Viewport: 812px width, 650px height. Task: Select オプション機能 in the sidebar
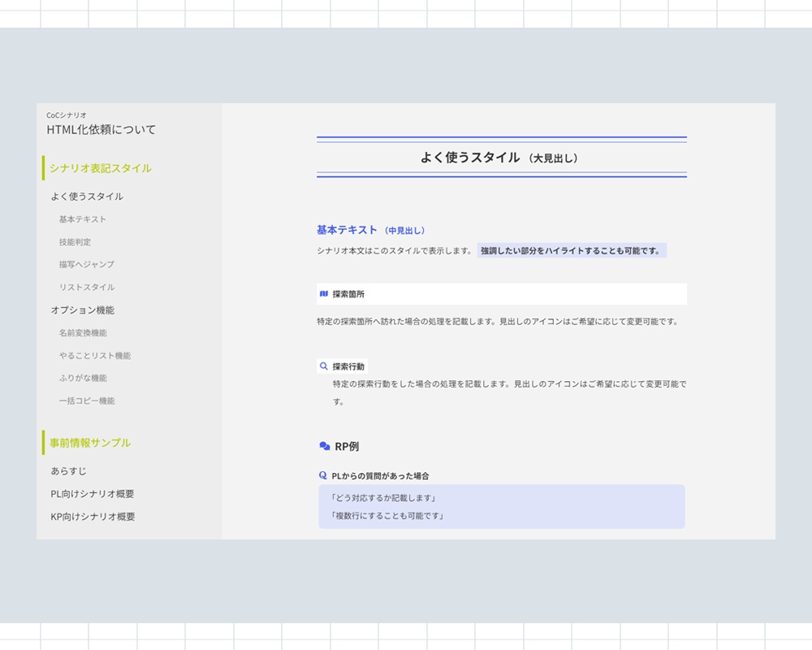76,310
